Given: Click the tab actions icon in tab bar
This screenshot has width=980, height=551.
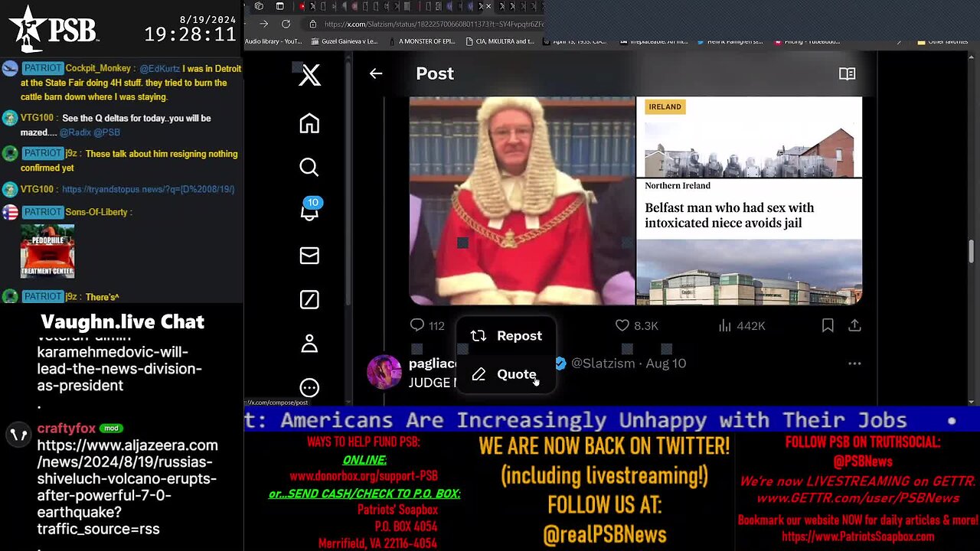Looking at the screenshot, I should (279, 6).
